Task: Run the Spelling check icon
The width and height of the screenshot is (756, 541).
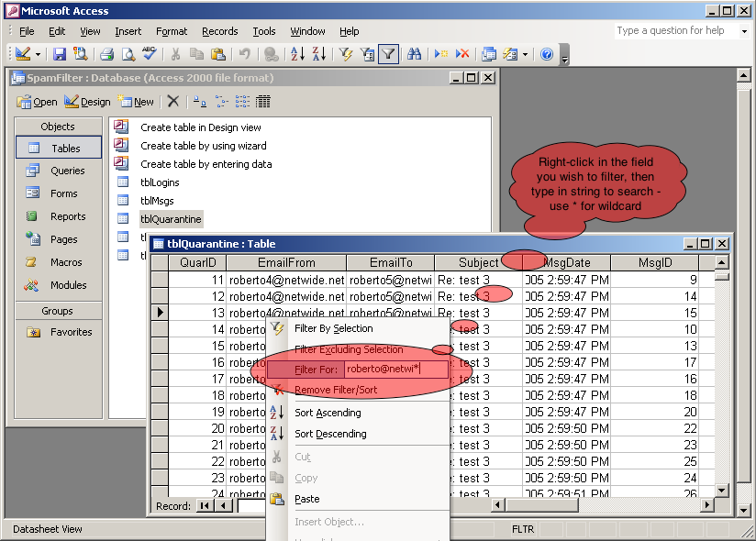Action: pos(149,54)
